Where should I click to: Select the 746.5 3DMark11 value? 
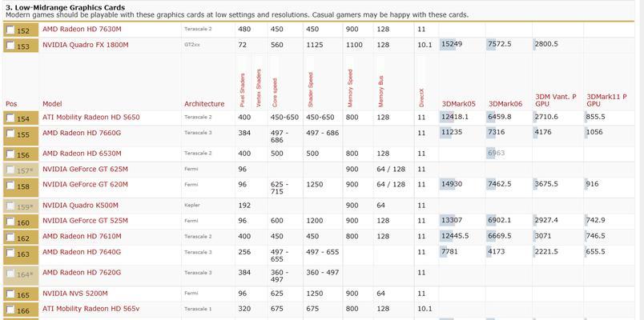[596, 236]
